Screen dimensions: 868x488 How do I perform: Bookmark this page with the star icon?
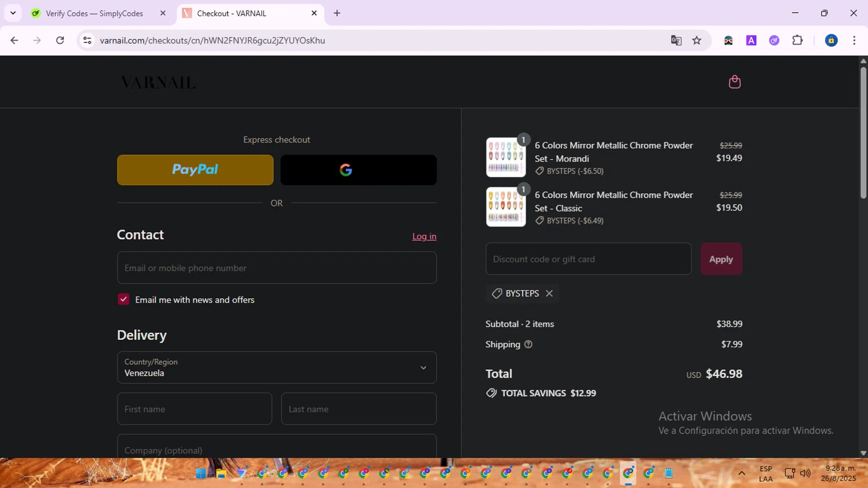697,41
